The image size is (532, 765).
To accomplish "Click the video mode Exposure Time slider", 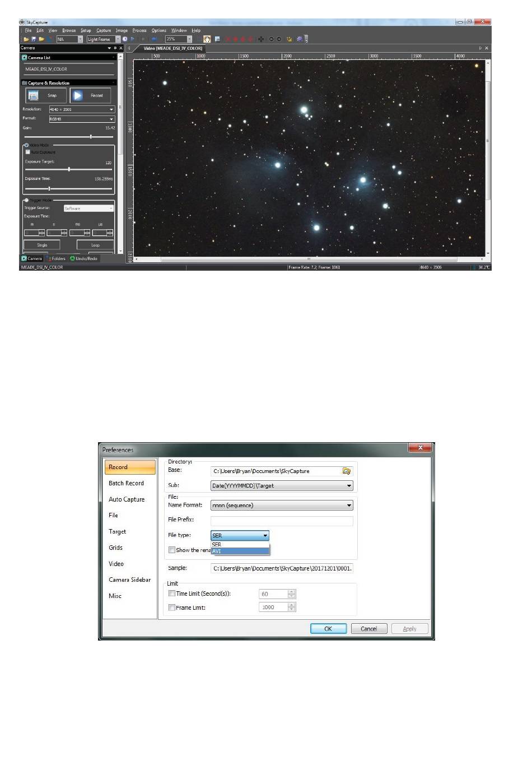I will [68, 188].
